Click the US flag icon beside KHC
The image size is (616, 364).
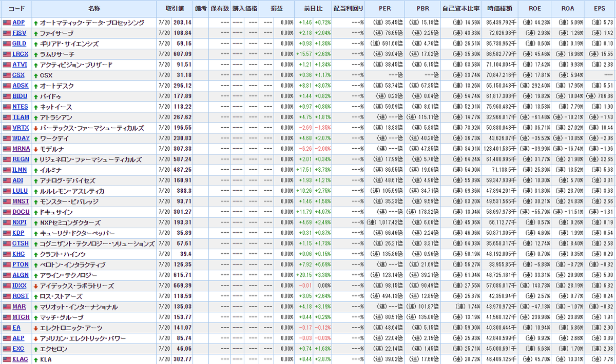(x=7, y=254)
